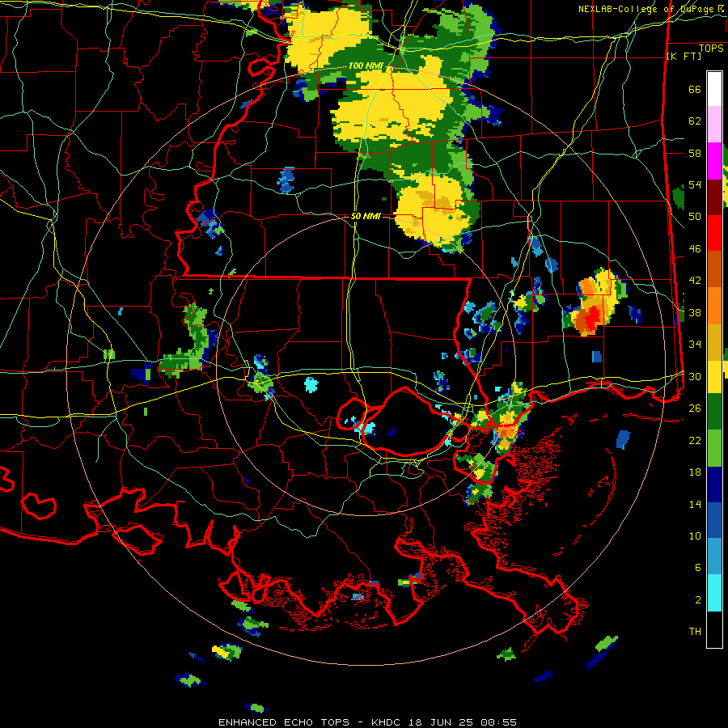Pick the dark orange legend swatch

coord(714,269)
